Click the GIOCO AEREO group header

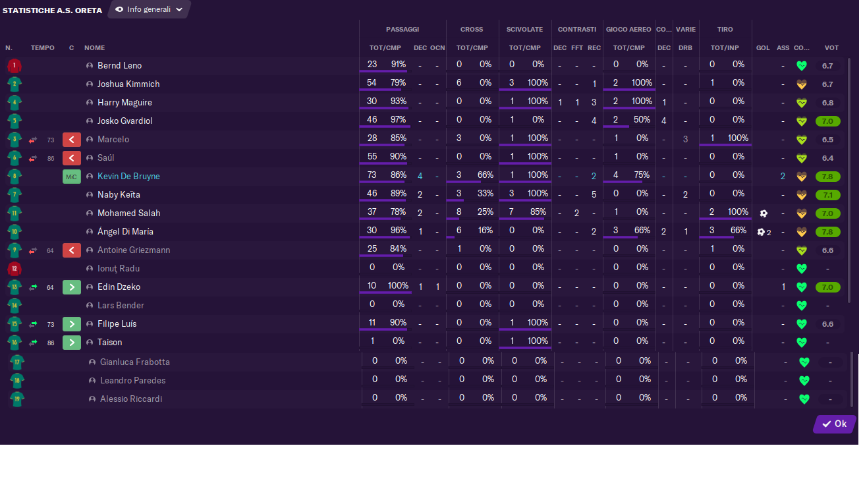[628, 30]
